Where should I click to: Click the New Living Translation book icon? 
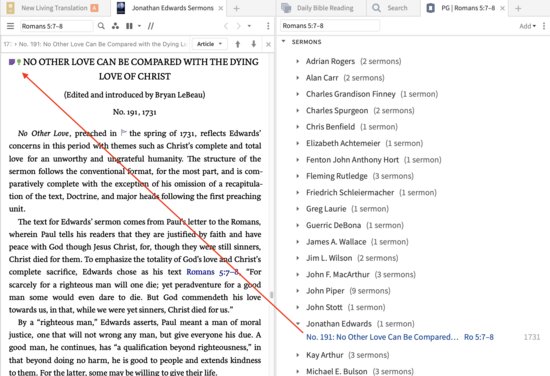[x=11, y=8]
